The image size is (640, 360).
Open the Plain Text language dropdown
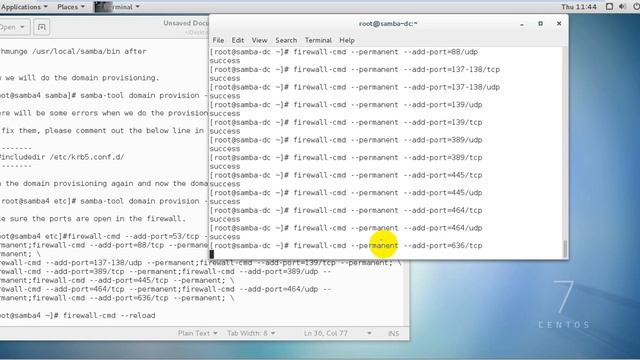coord(197,333)
